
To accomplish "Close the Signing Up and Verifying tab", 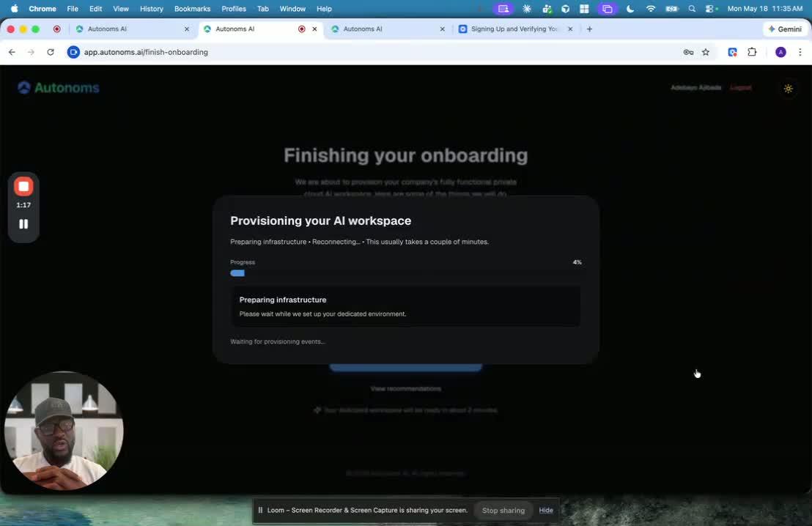I will pyautogui.click(x=570, y=29).
